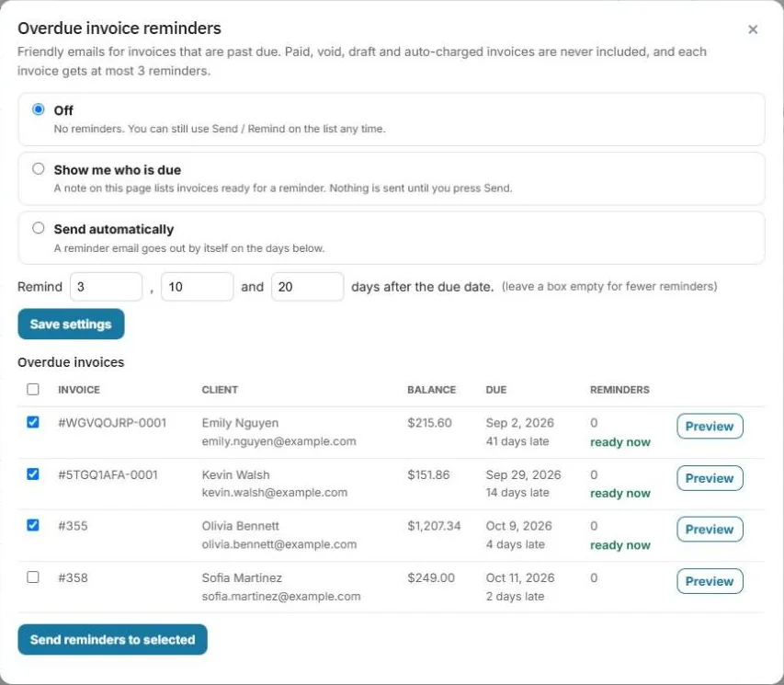Select the Show me who is due option
784x685 pixels.
(38, 168)
